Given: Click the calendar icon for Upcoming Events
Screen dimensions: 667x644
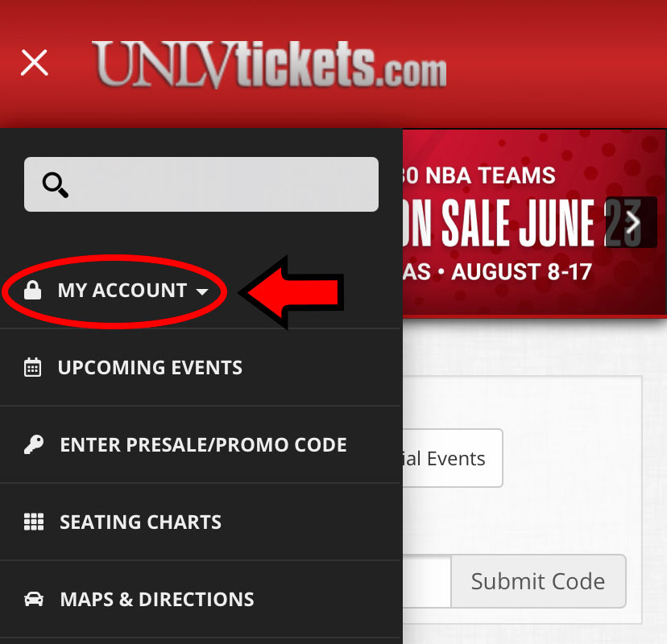Looking at the screenshot, I should [33, 367].
